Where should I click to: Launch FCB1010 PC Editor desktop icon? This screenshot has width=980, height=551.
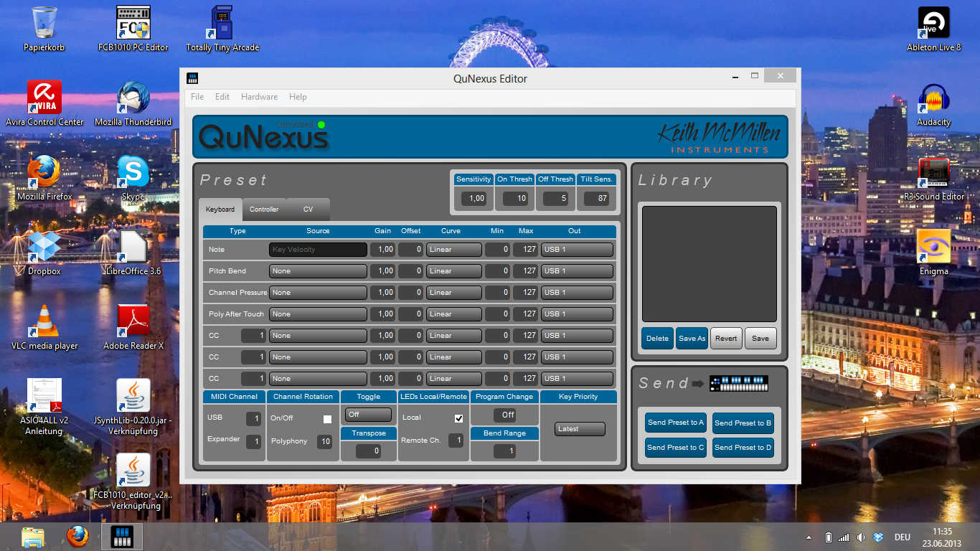pos(133,29)
